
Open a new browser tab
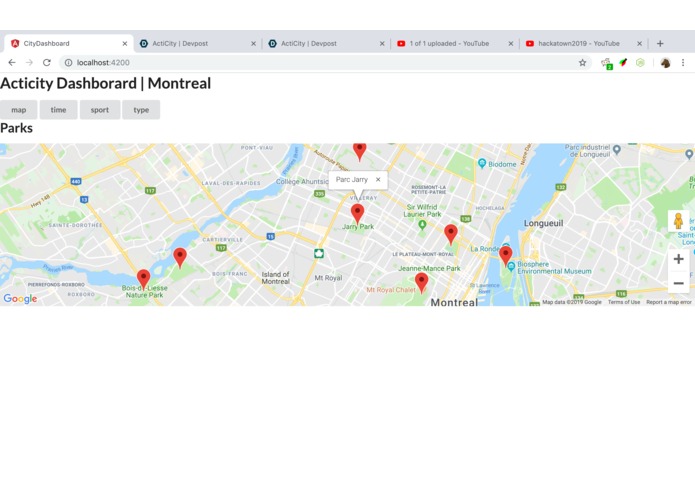tap(660, 43)
